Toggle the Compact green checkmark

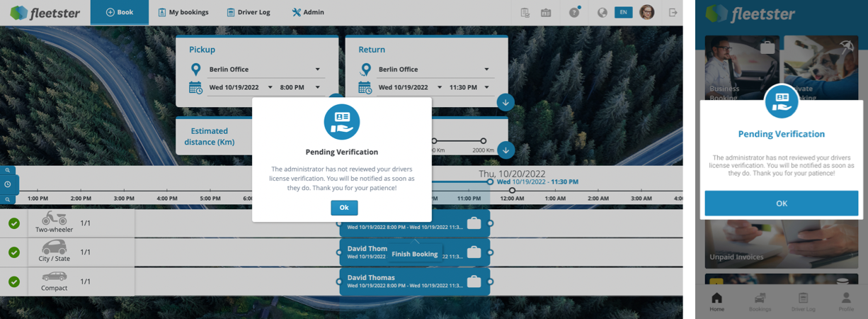pos(13,281)
